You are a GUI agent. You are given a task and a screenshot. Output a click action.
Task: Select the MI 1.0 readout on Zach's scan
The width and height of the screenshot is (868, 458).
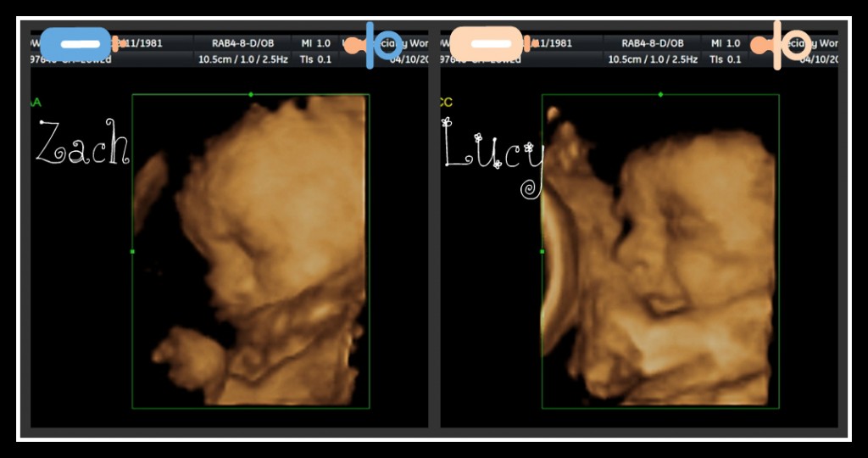pos(317,43)
